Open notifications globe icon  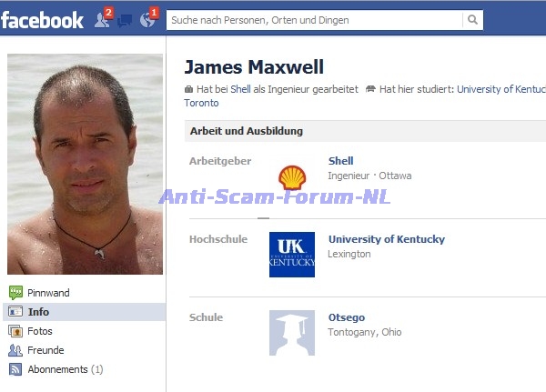tap(147, 20)
